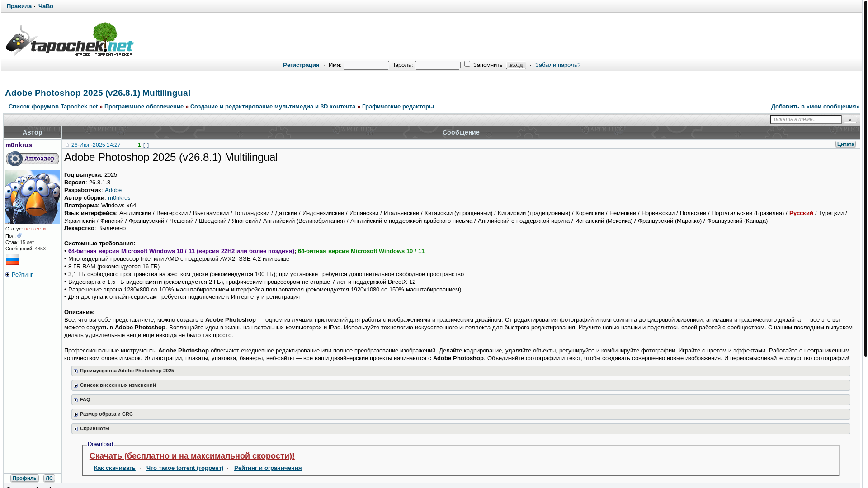Toggle the Запомнить remember-me checkbox

[467, 64]
